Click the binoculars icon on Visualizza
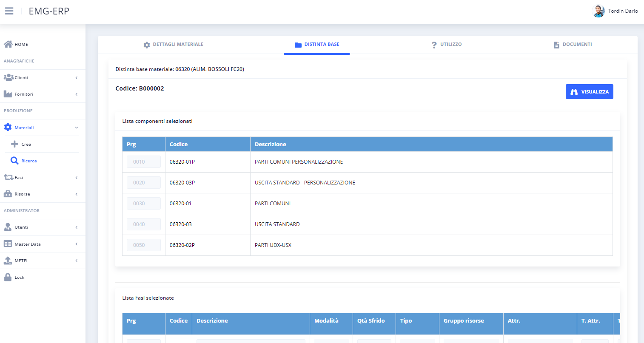The width and height of the screenshot is (644, 343). click(574, 92)
